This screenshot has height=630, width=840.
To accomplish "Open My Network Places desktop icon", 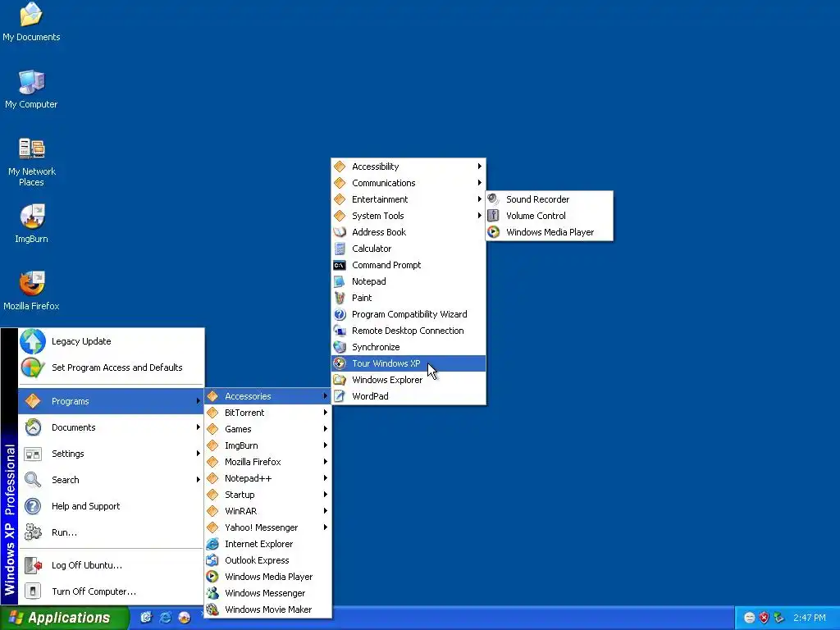I will pos(31,162).
